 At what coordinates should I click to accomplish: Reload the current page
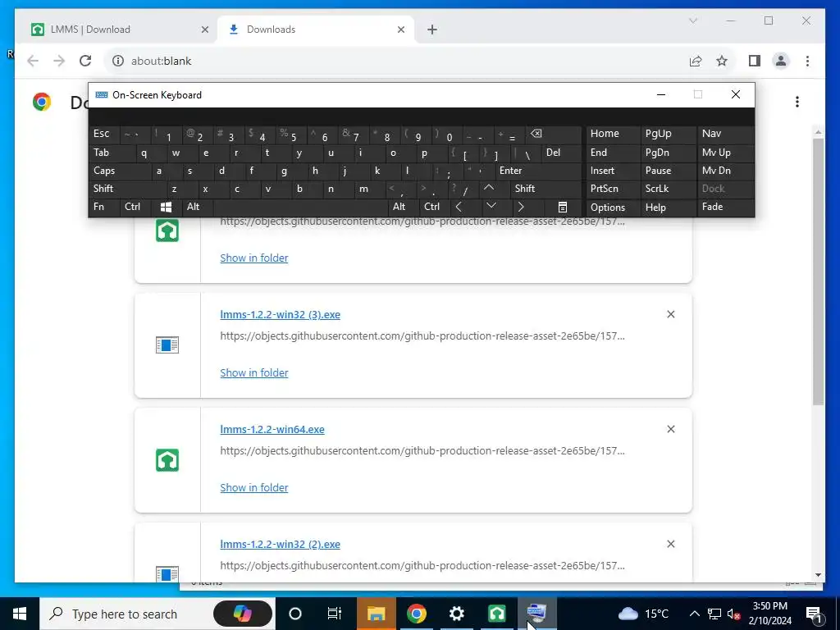pyautogui.click(x=85, y=61)
